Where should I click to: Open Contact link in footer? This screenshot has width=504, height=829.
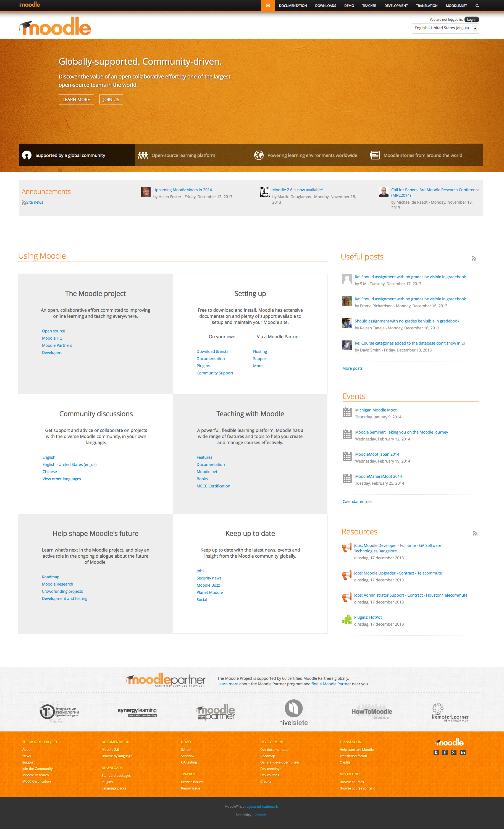click(260, 815)
